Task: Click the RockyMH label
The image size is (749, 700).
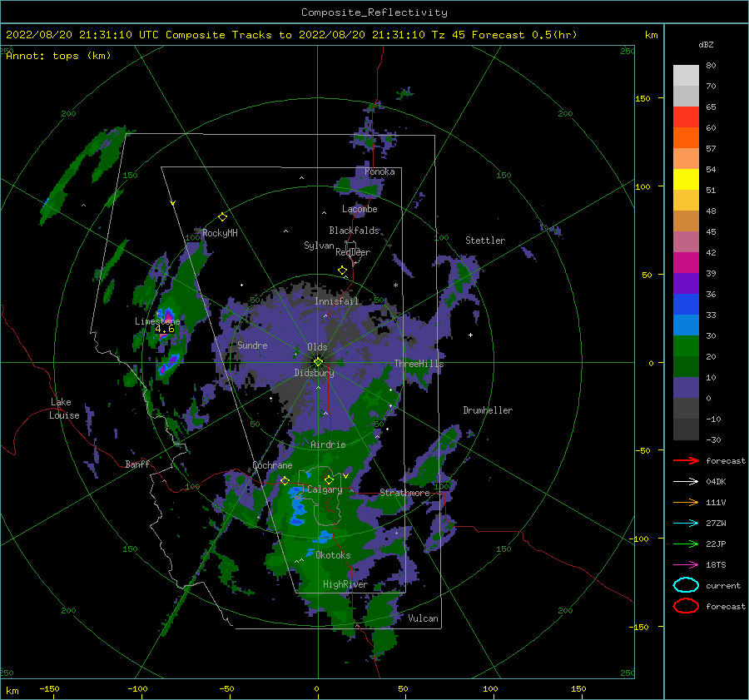Action: coord(220,233)
